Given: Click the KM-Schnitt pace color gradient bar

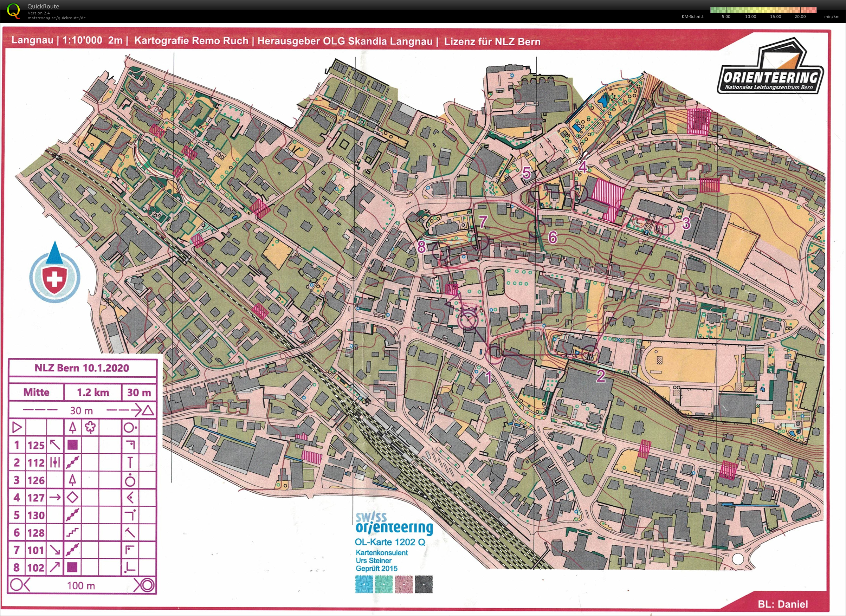Looking at the screenshot, I should click(x=763, y=10).
